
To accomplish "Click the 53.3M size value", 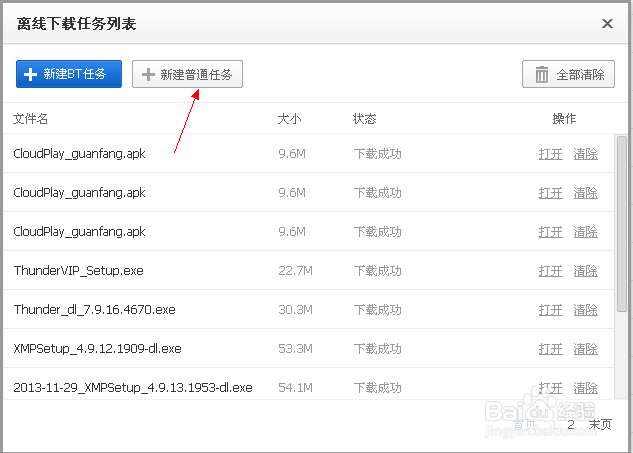I will 295,348.
